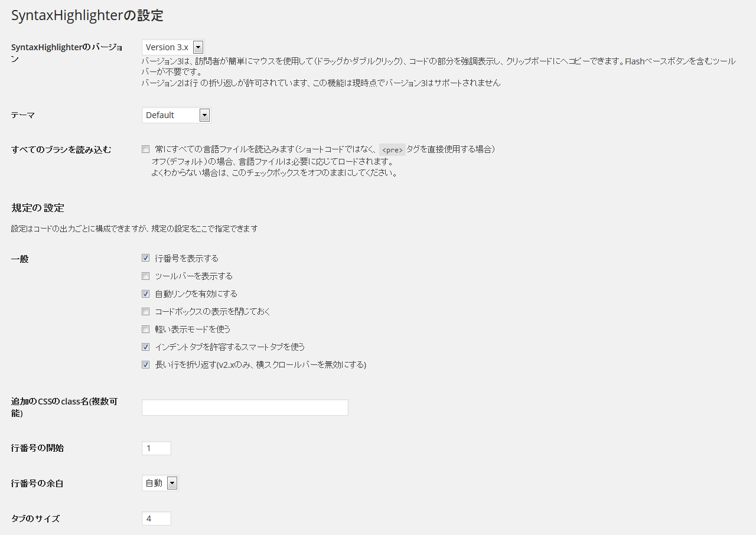The image size is (756, 535).
Task: Click the 規定の 設定 section heading
Action: (x=38, y=208)
